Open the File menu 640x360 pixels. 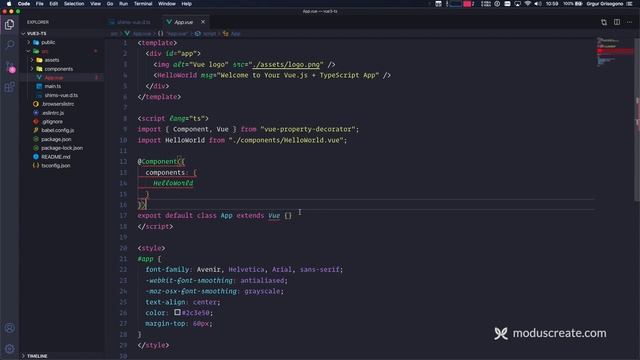coord(40,4)
